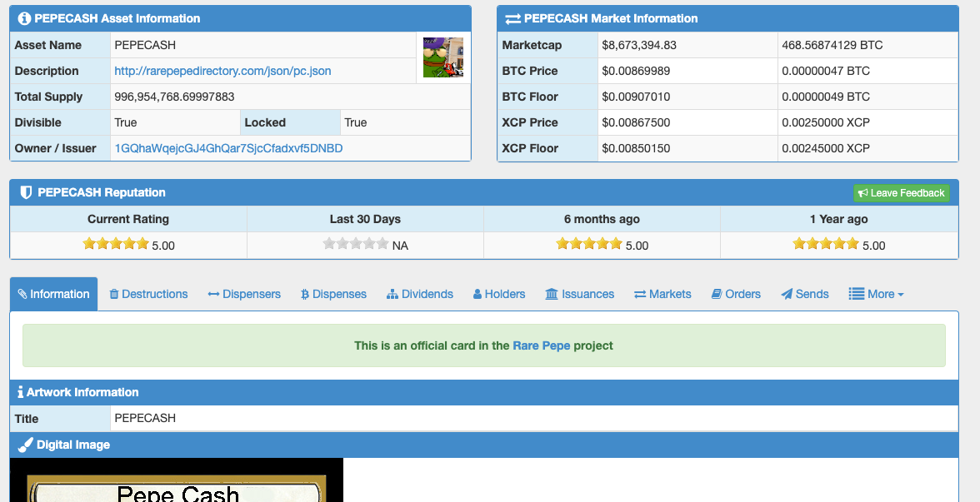
Task: Click the Current Rating five-star display
Action: point(117,243)
